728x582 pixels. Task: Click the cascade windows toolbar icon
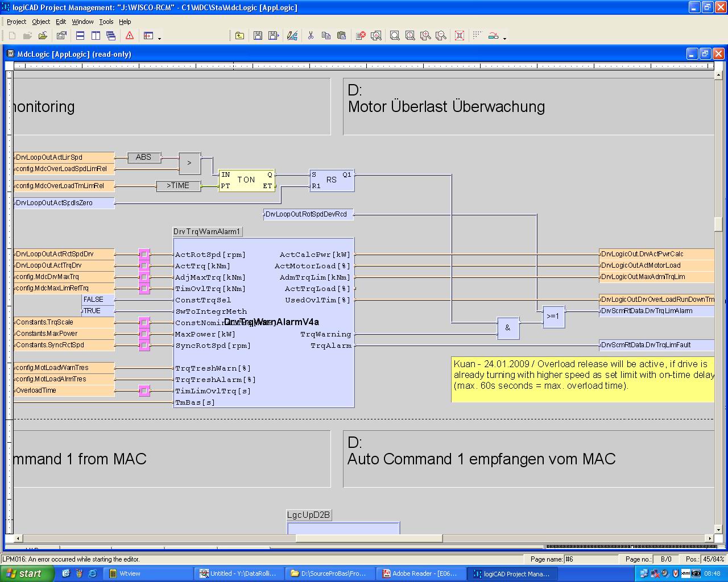(111, 36)
